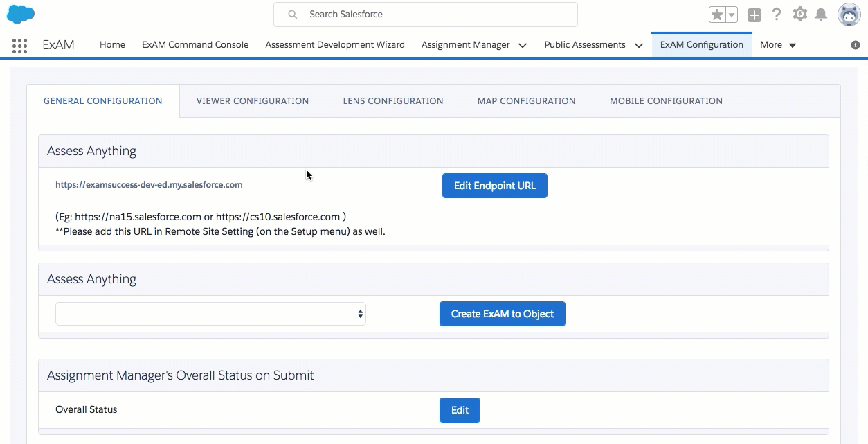Expand the Public Assessments chevron
Image resolution: width=868 pixels, height=444 pixels.
pyautogui.click(x=639, y=45)
